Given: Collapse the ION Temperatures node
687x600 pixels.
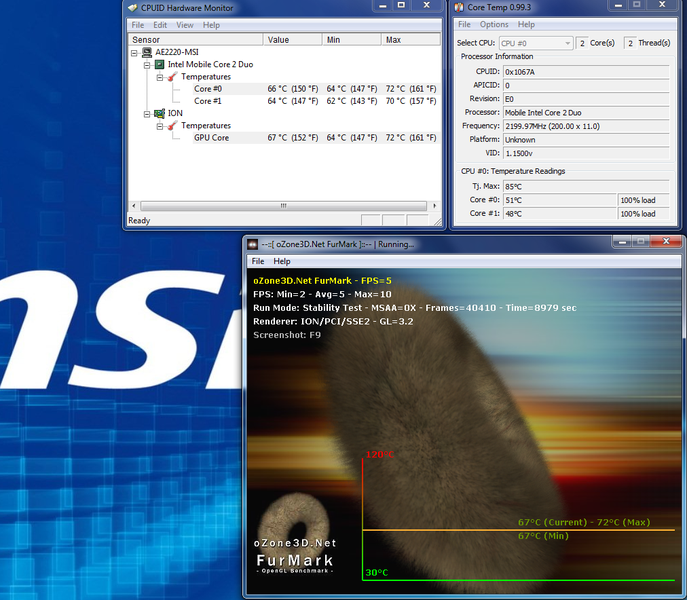Looking at the screenshot, I should (x=160, y=126).
